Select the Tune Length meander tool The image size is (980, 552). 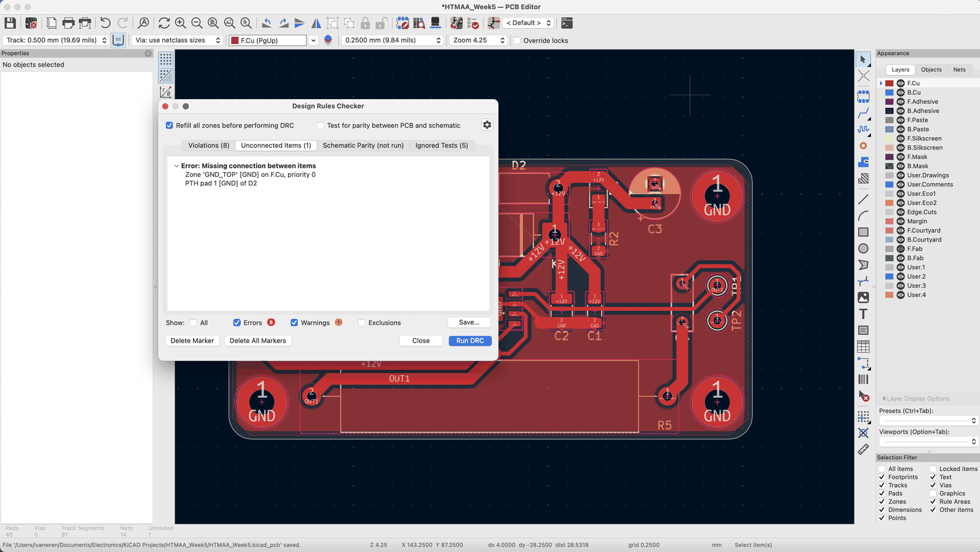(x=864, y=130)
